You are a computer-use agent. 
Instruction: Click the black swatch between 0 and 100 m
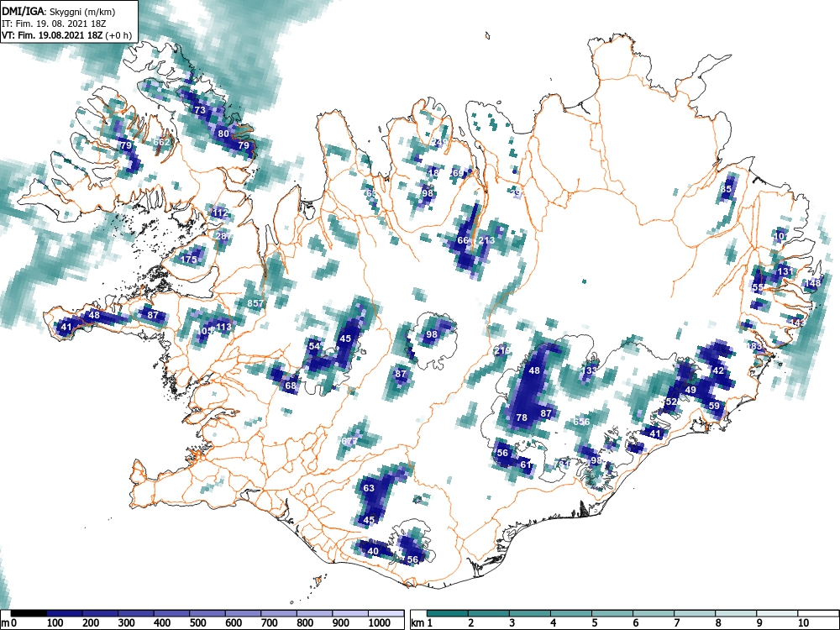tap(29, 613)
